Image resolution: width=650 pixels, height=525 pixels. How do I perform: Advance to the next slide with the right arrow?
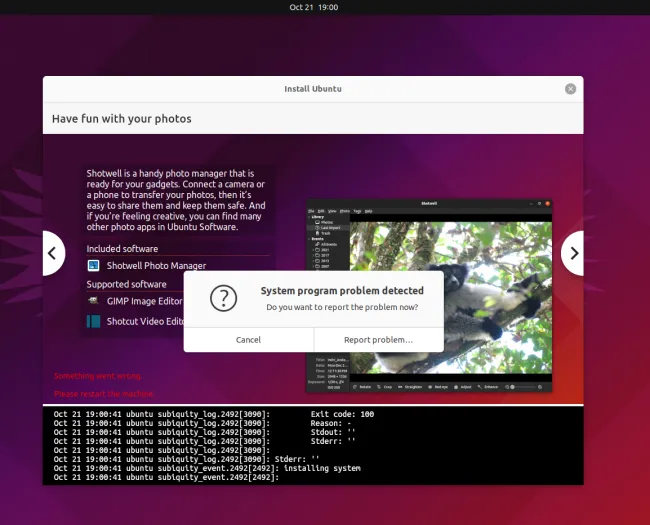pos(573,253)
